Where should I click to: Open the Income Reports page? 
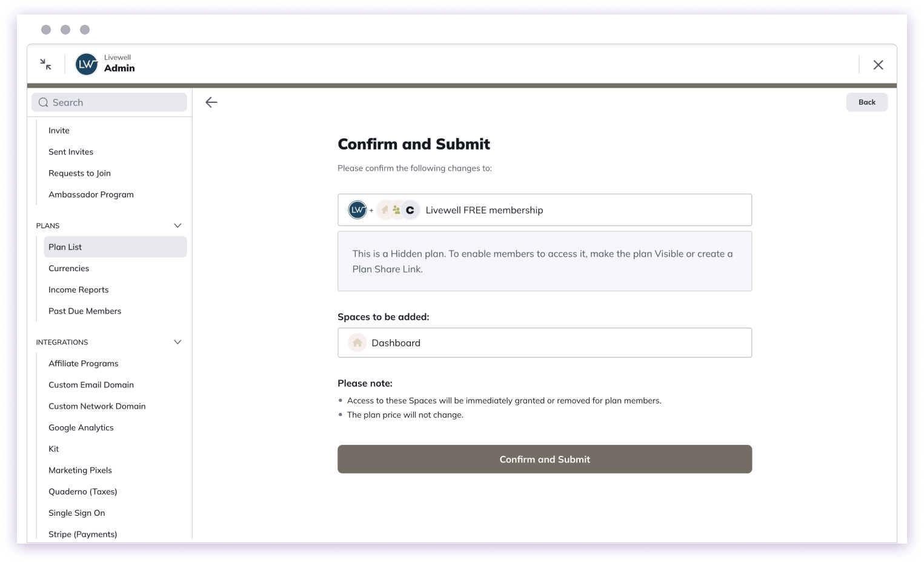click(78, 289)
